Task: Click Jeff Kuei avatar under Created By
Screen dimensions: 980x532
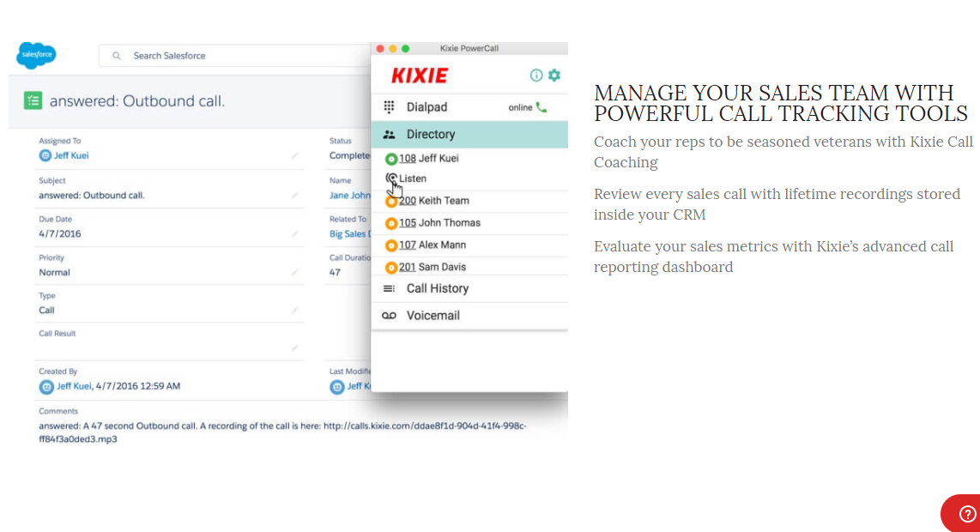Action: tap(46, 387)
